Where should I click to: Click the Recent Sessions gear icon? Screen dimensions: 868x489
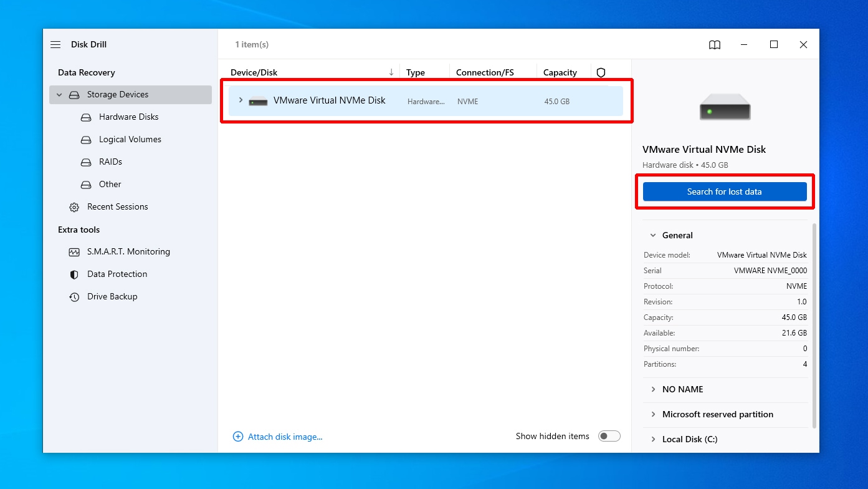[74, 207]
